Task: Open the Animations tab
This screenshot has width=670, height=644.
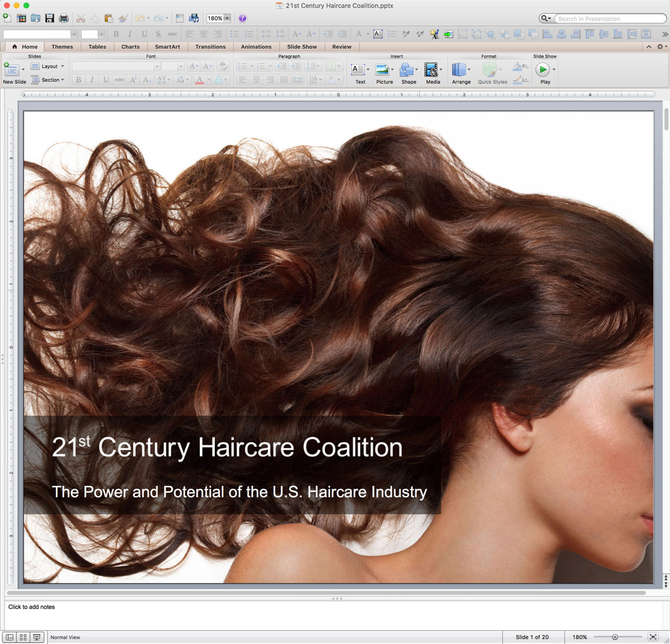Action: pyautogui.click(x=256, y=47)
